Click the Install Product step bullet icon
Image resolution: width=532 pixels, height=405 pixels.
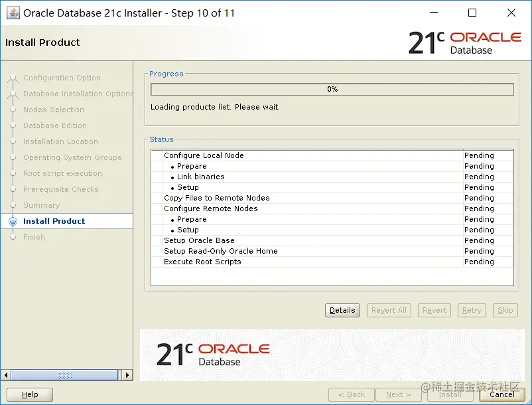13,221
